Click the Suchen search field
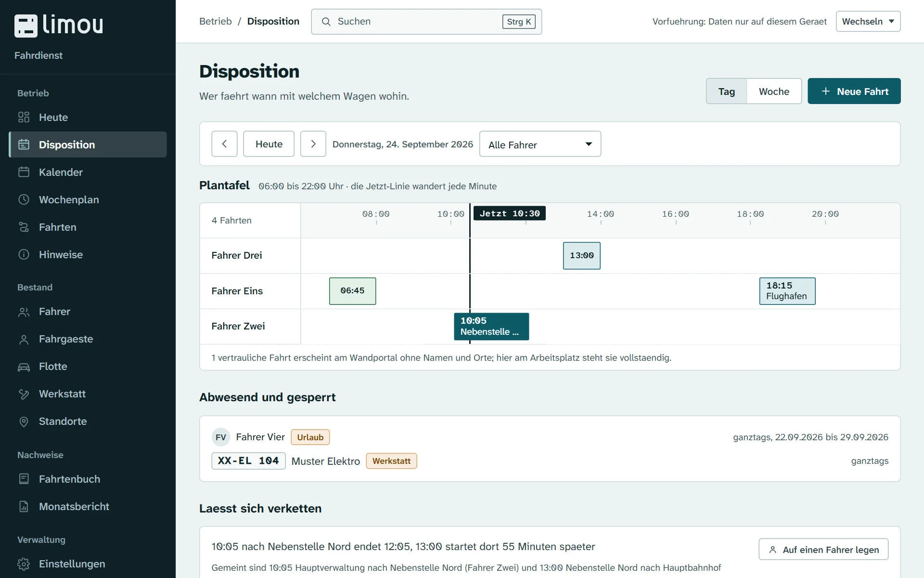Screen dimensions: 924x578 426,22
